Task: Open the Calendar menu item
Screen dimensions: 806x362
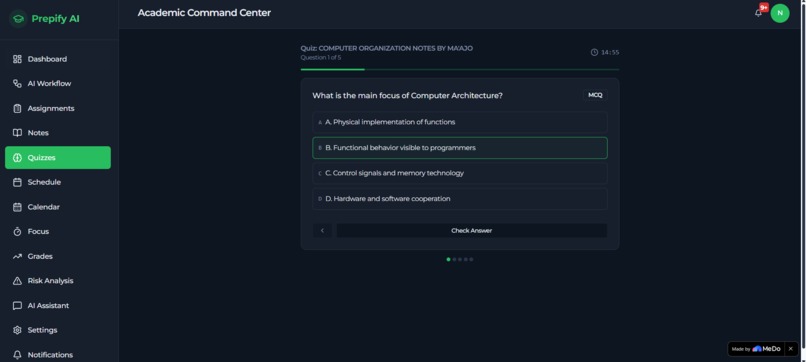Action: point(58,207)
